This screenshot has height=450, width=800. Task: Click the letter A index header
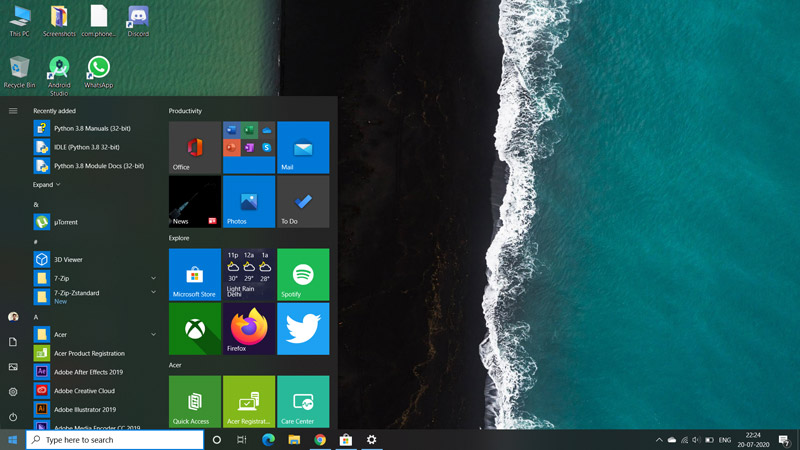click(x=36, y=317)
